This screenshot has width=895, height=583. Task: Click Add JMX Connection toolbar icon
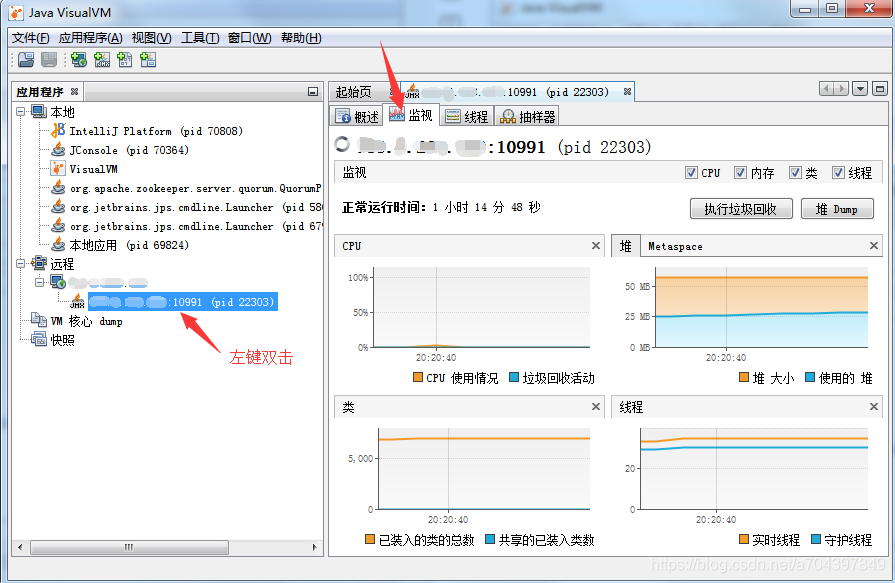click(102, 59)
